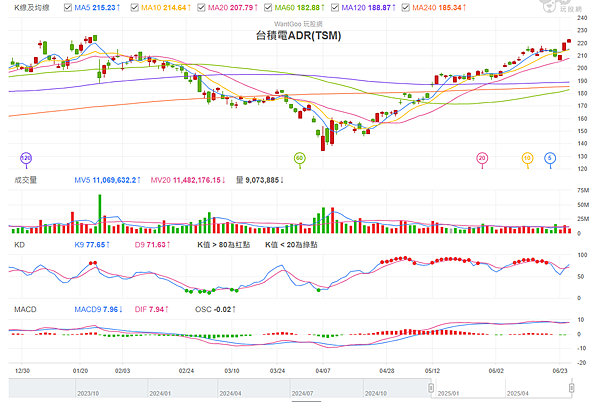
Task: Grab the left range navigator handle
Action: coord(431,388)
